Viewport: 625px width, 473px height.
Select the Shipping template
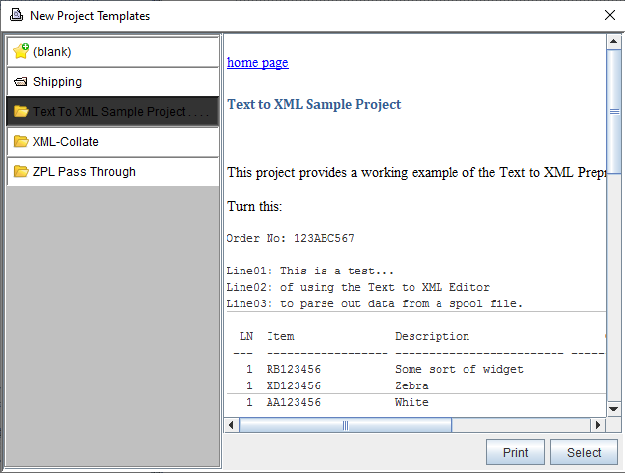tap(113, 82)
